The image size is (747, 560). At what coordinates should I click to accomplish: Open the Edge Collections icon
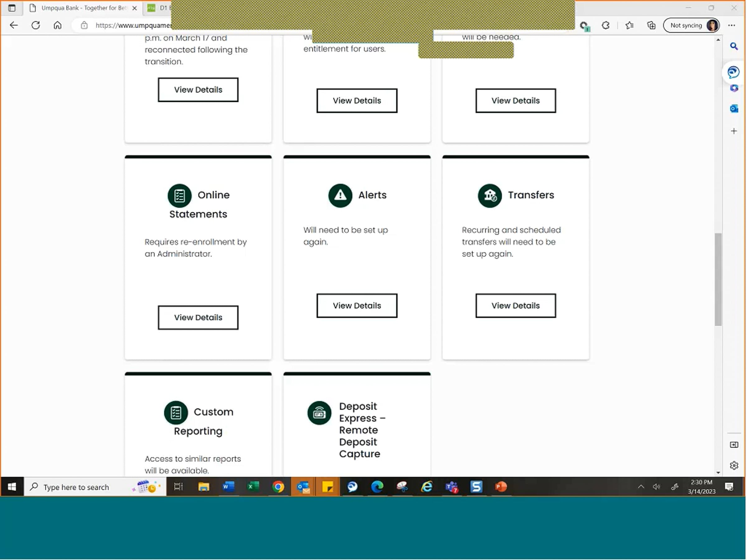click(651, 25)
